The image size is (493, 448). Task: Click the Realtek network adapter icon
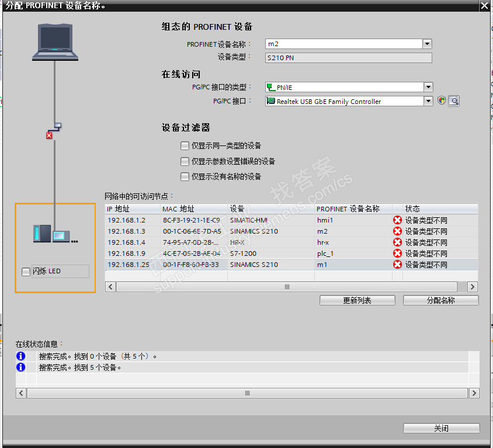pos(270,101)
